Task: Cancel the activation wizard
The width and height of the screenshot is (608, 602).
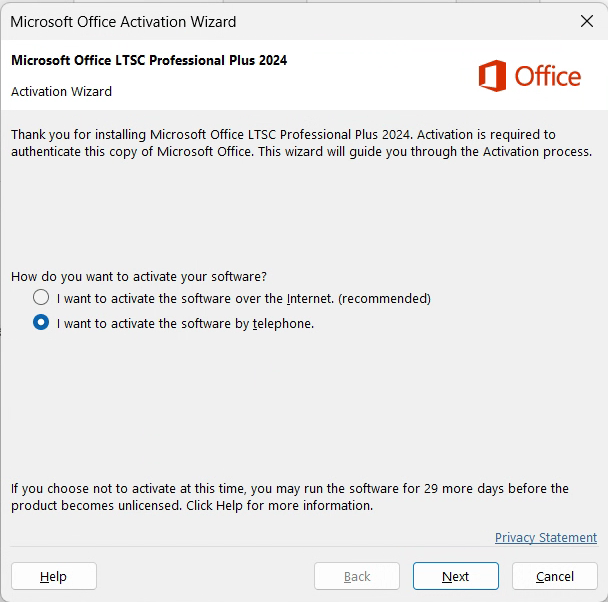Action: click(554, 576)
